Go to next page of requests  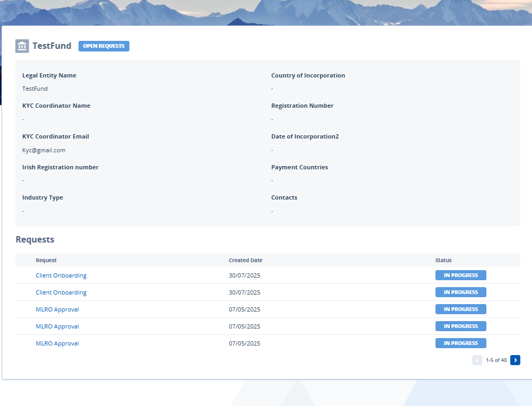point(515,360)
